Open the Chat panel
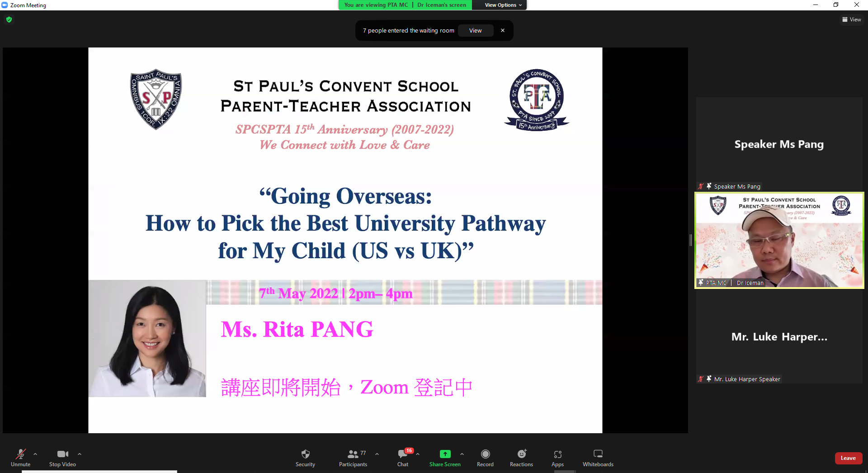 tap(403, 457)
